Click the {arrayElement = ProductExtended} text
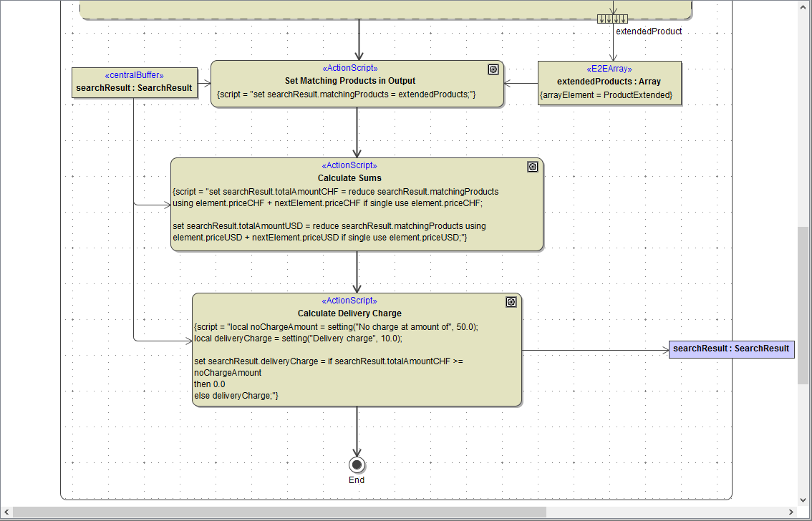This screenshot has width=812, height=521. tap(609, 94)
